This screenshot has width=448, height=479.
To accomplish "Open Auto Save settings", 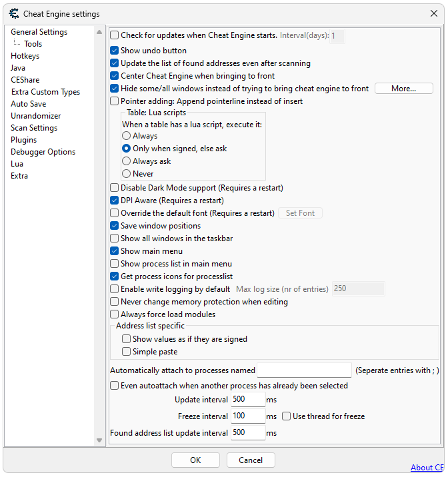I will (x=29, y=104).
